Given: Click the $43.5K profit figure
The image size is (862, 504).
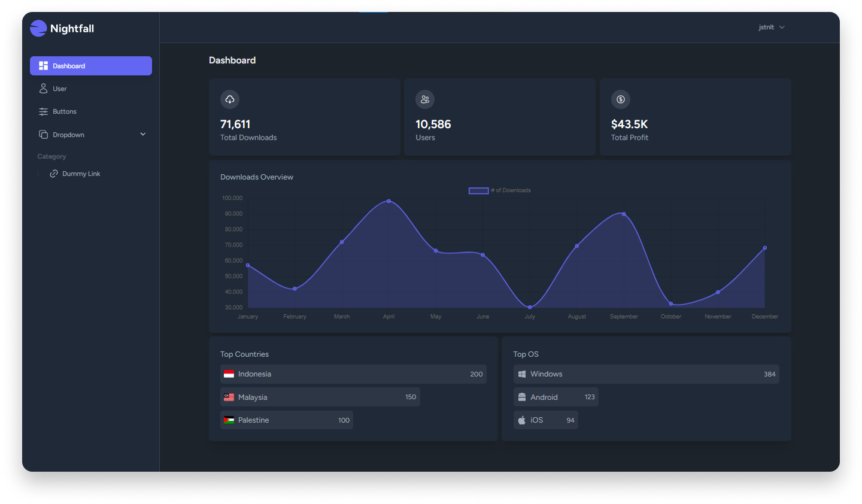Looking at the screenshot, I should coord(629,124).
